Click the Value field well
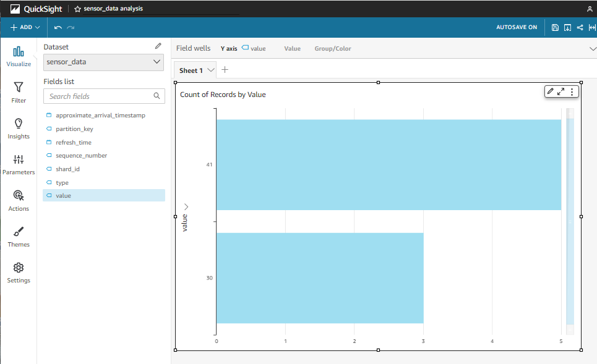The height and width of the screenshot is (364, 597). pyautogui.click(x=293, y=49)
